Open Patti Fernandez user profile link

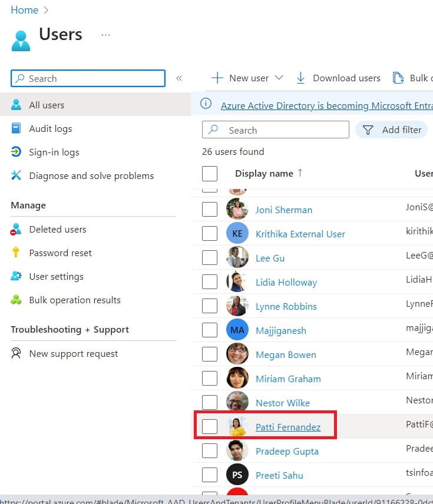[x=288, y=427]
